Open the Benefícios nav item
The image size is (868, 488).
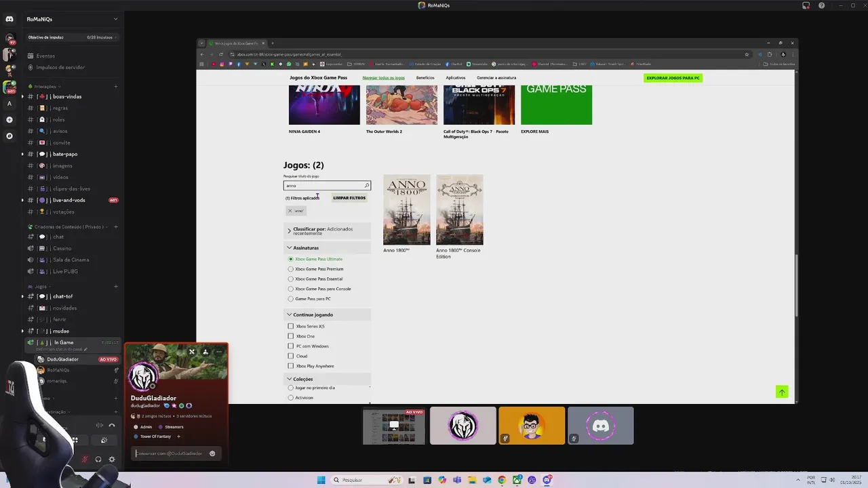coord(425,78)
